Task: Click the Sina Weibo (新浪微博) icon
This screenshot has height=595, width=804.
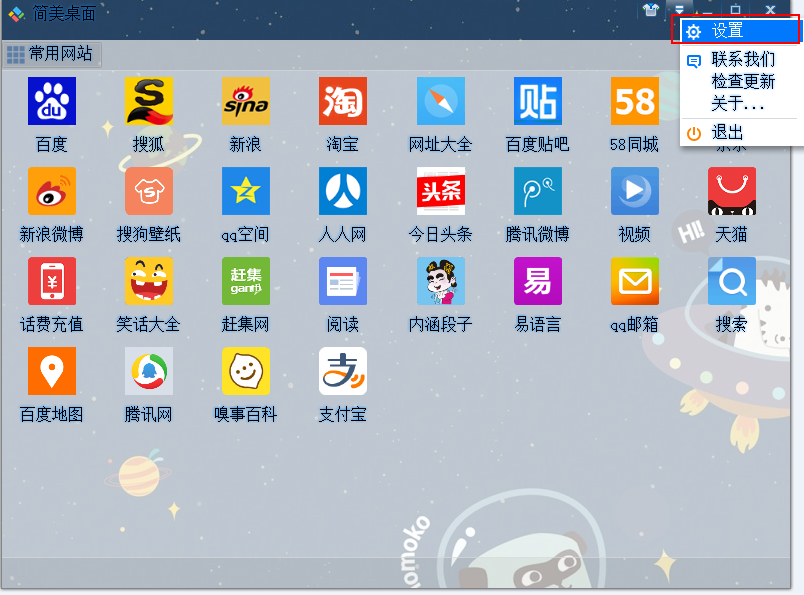Action: (x=51, y=192)
